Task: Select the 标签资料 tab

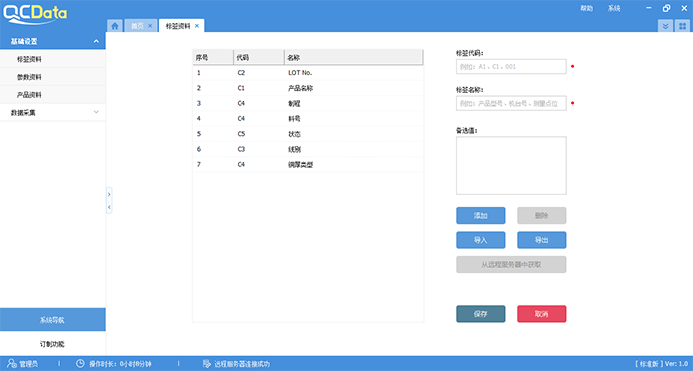Action: pyautogui.click(x=178, y=26)
